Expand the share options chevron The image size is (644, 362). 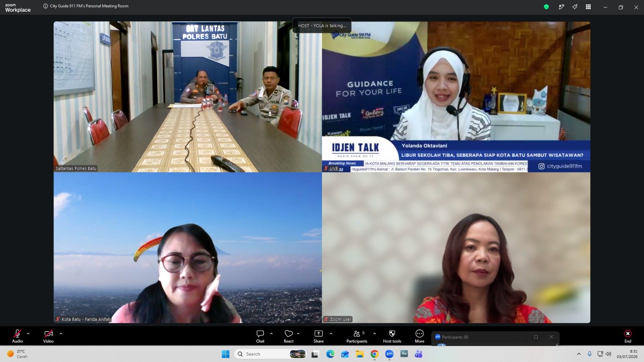331,333
